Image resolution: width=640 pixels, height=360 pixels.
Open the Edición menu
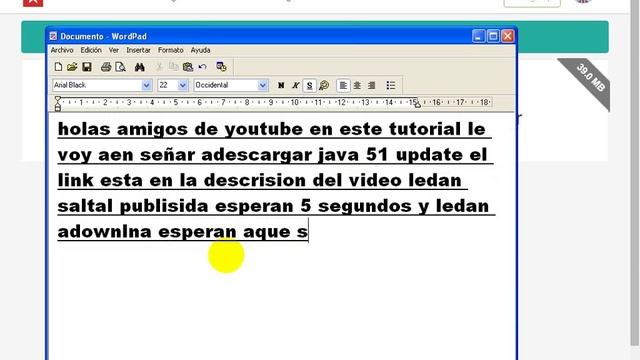tap(91, 50)
